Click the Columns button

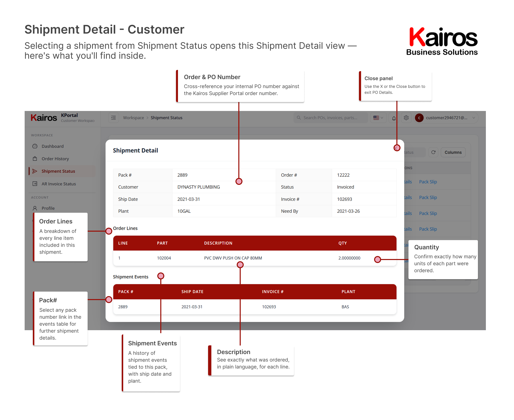click(453, 152)
